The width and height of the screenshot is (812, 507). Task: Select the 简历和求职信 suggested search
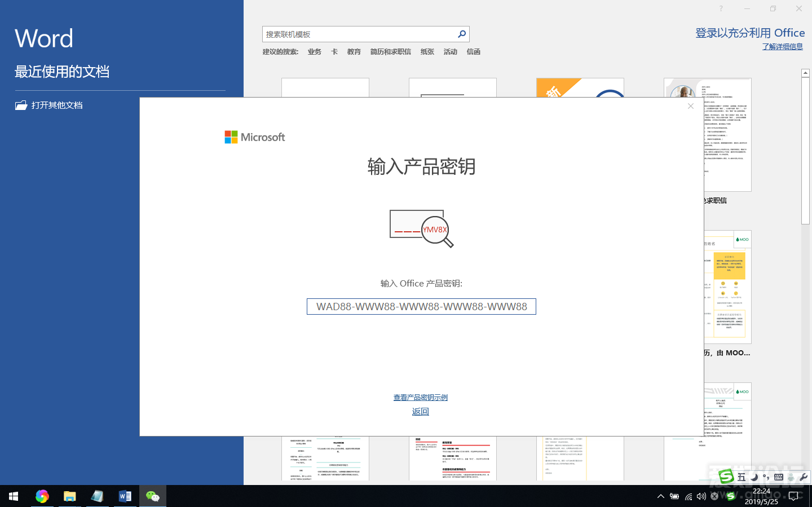390,52
